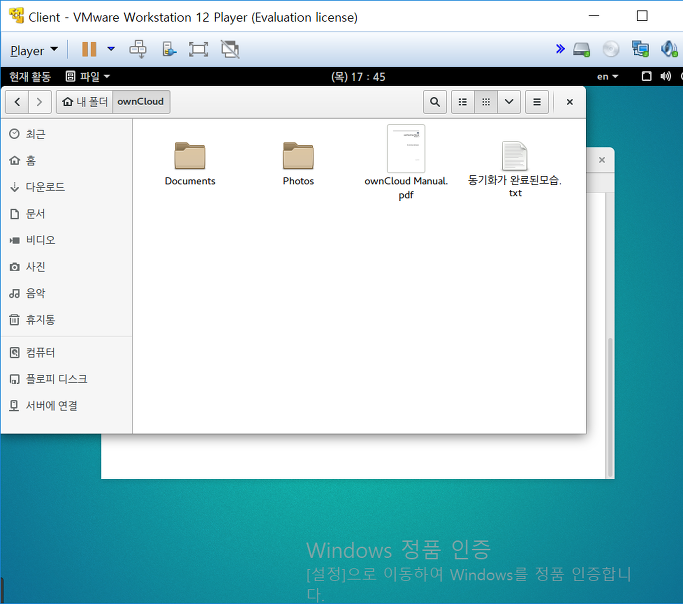Click the clock showing 17:45

(x=358, y=77)
